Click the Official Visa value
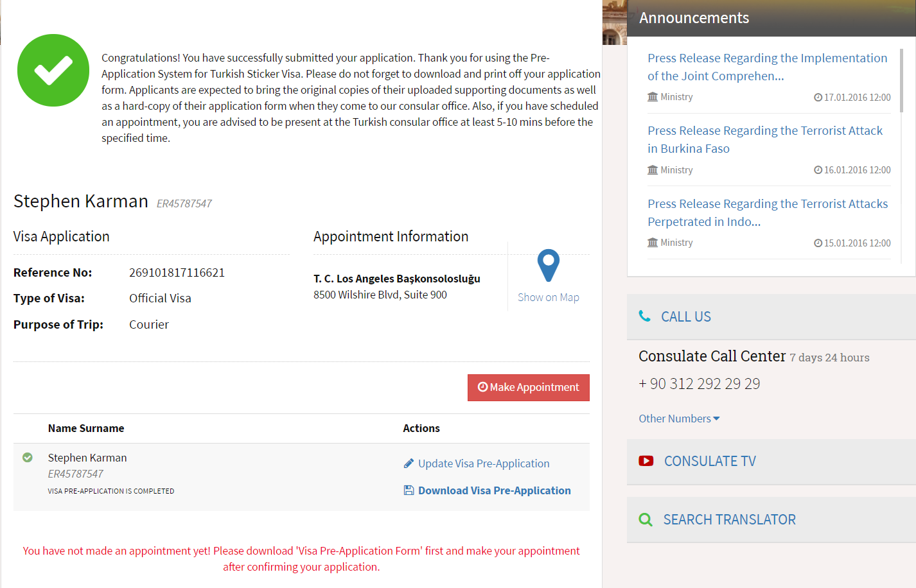The image size is (916, 588). (x=160, y=298)
